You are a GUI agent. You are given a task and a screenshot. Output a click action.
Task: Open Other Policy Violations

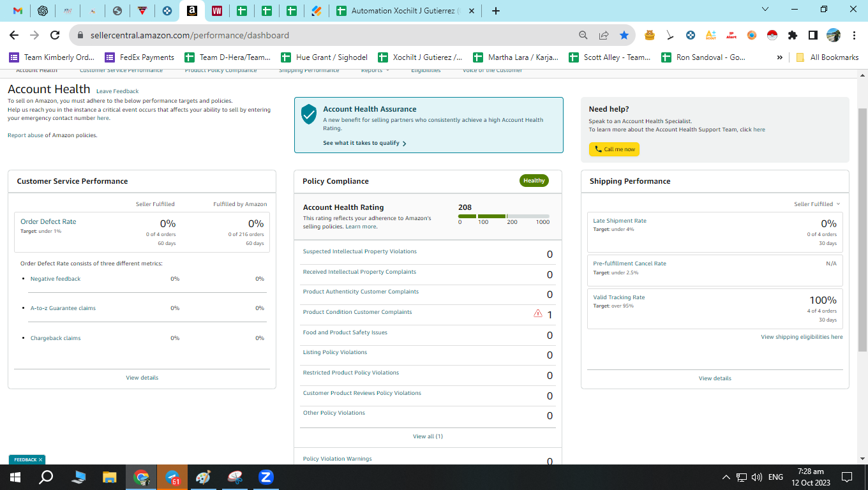coord(334,413)
